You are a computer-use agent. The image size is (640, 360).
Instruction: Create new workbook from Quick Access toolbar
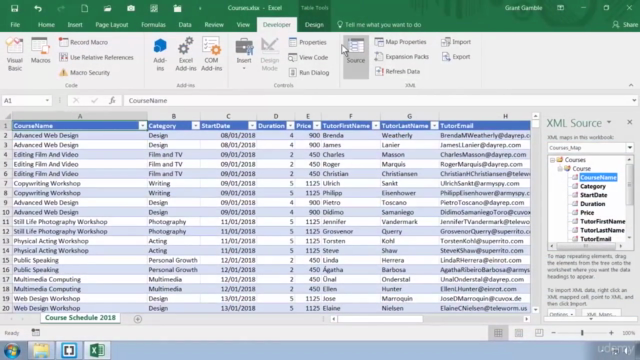(x=84, y=8)
